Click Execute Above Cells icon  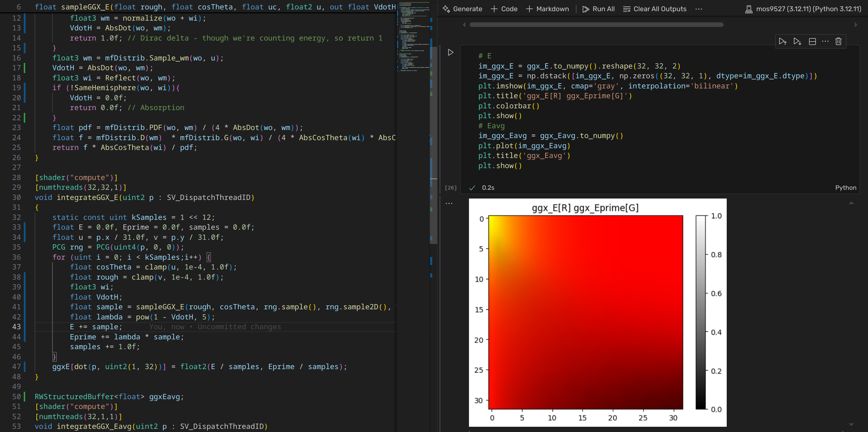pyautogui.click(x=782, y=42)
